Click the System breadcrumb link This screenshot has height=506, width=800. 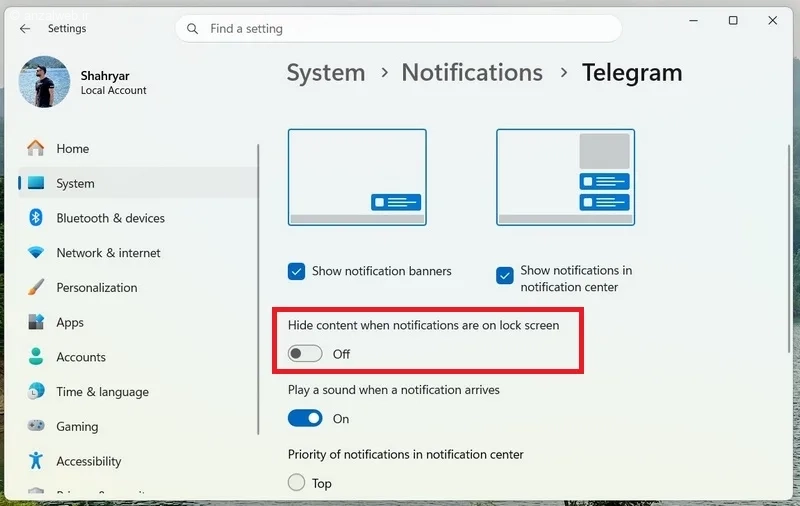click(326, 73)
